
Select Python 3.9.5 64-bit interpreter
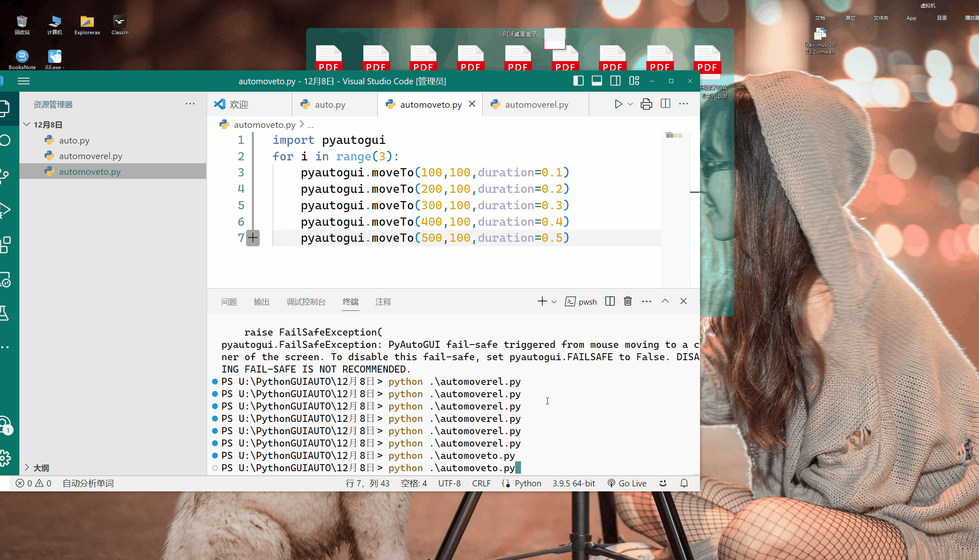(x=574, y=483)
